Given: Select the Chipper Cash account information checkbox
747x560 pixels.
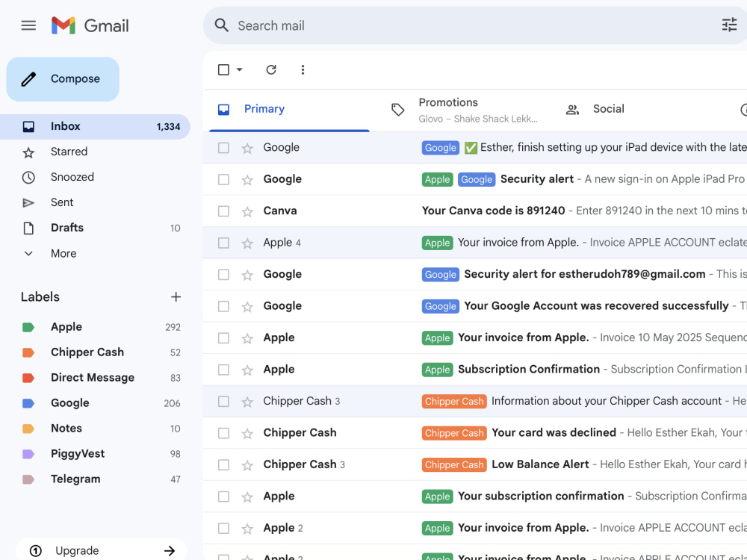Looking at the screenshot, I should [x=223, y=402].
